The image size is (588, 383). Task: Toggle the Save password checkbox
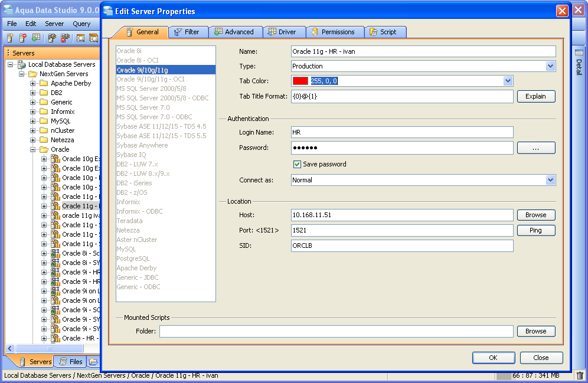[297, 164]
